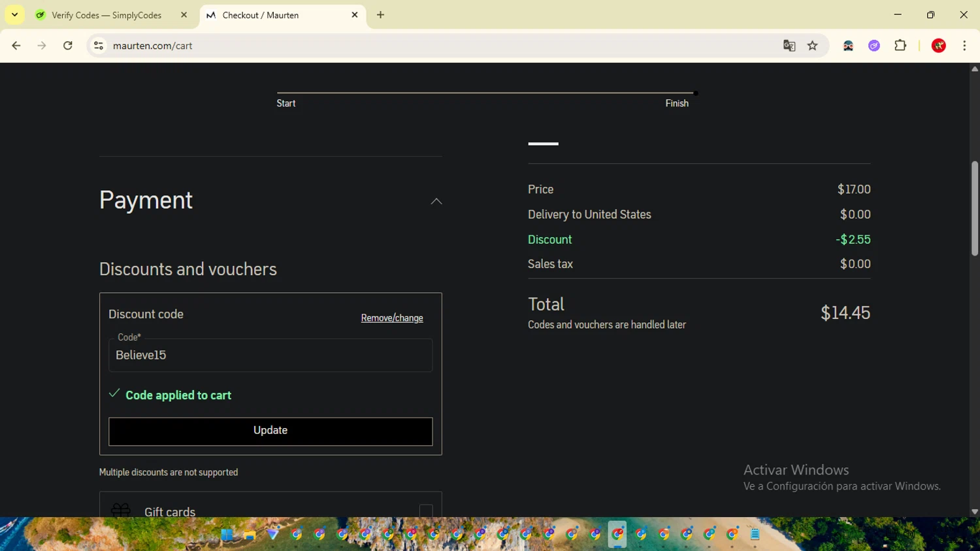980x551 pixels.
Task: Click the Start label on progress bar
Action: tap(286, 103)
